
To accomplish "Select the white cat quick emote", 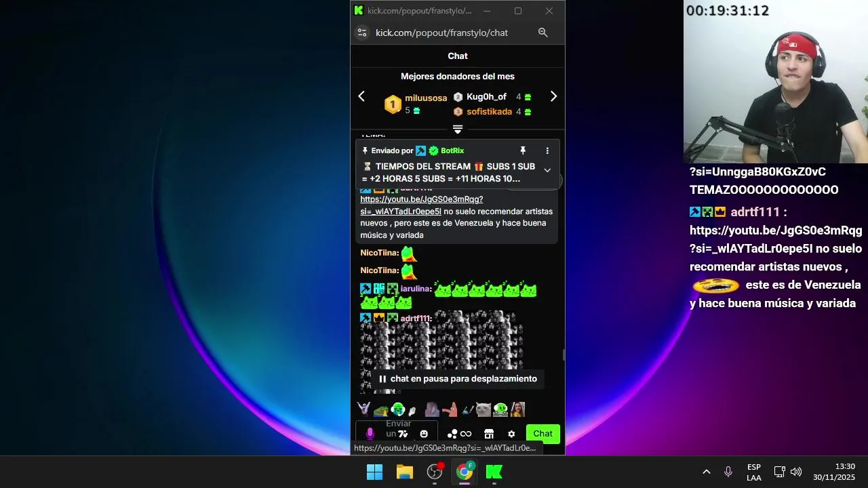I will pyautogui.click(x=483, y=409).
